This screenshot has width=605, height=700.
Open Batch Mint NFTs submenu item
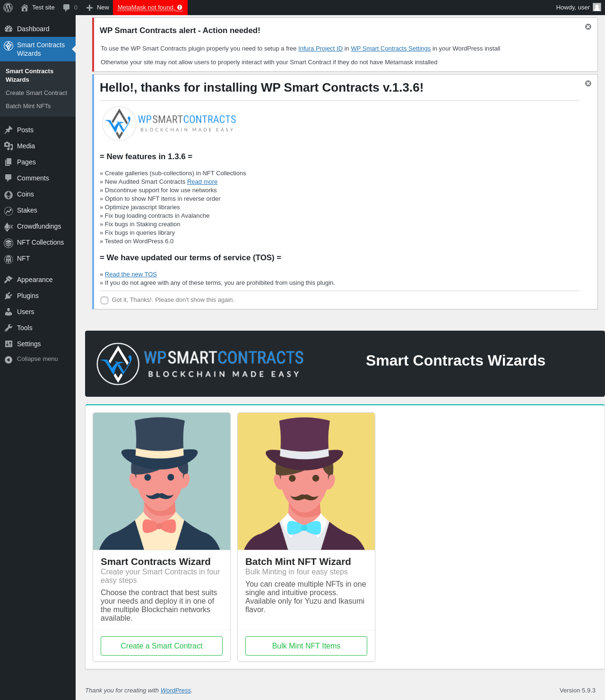click(x=28, y=106)
